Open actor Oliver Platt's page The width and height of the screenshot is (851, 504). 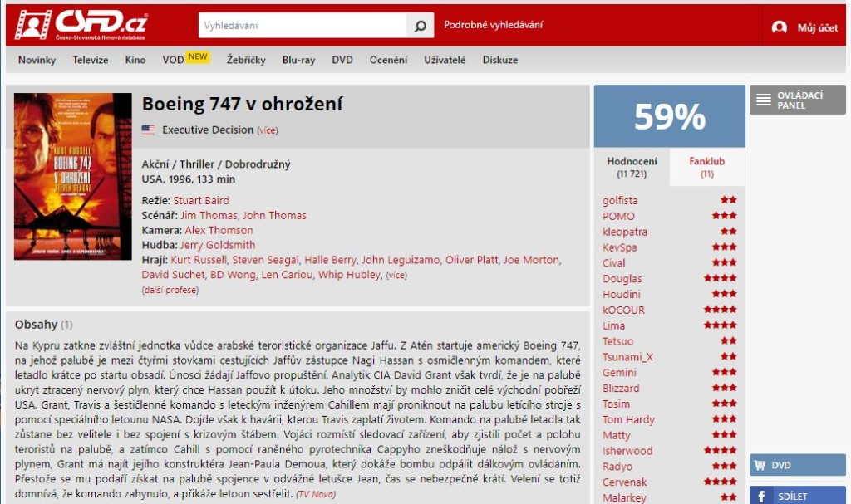pos(472,260)
